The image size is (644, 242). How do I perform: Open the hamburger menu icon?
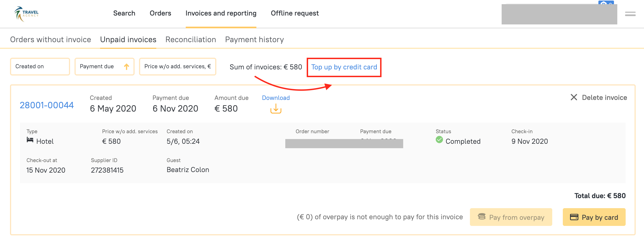tap(630, 14)
